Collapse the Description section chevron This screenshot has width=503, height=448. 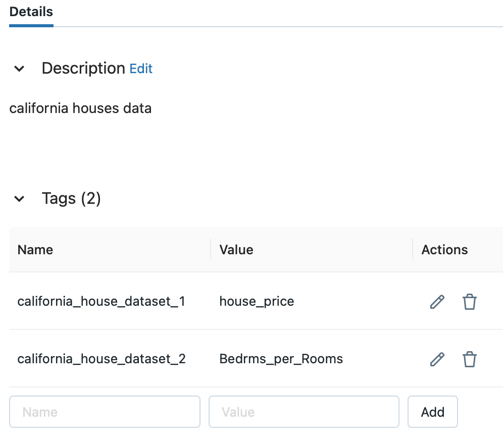click(x=19, y=69)
